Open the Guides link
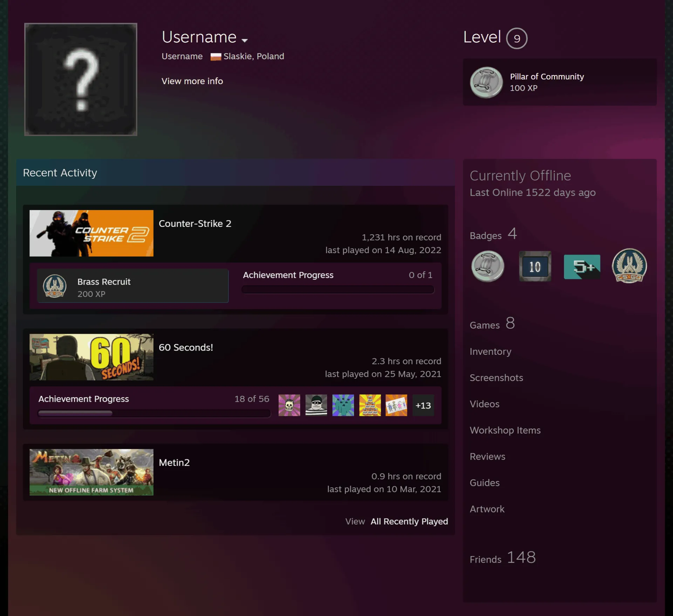This screenshot has height=616, width=673. 484,483
